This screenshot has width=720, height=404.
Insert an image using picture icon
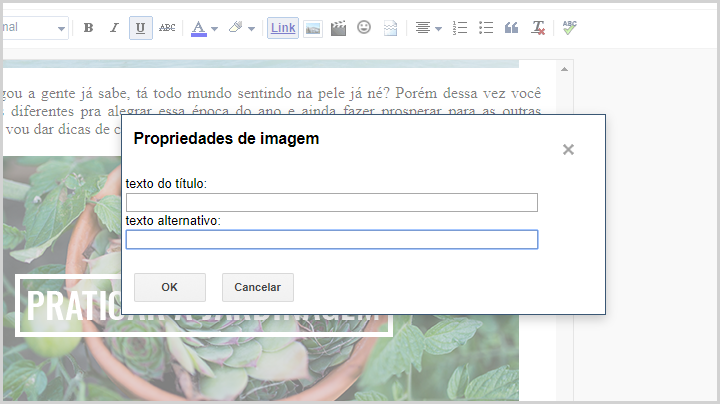pos(313,29)
